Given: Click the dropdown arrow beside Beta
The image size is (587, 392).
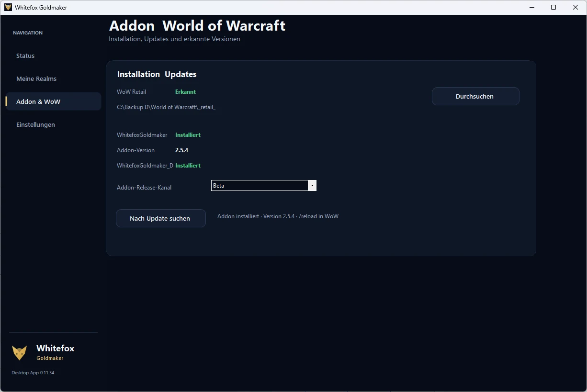Looking at the screenshot, I should pyautogui.click(x=312, y=186).
